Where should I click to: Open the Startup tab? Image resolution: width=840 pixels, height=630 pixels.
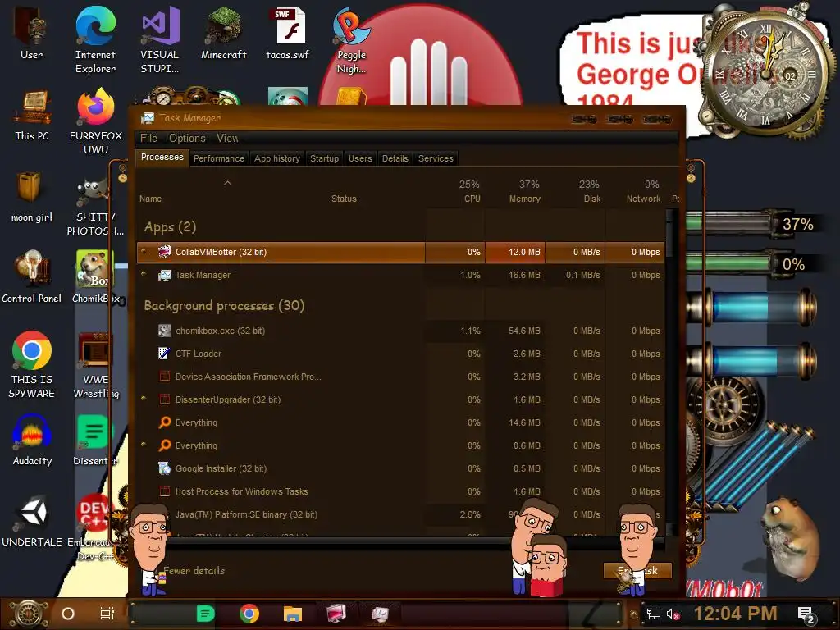[x=324, y=158]
